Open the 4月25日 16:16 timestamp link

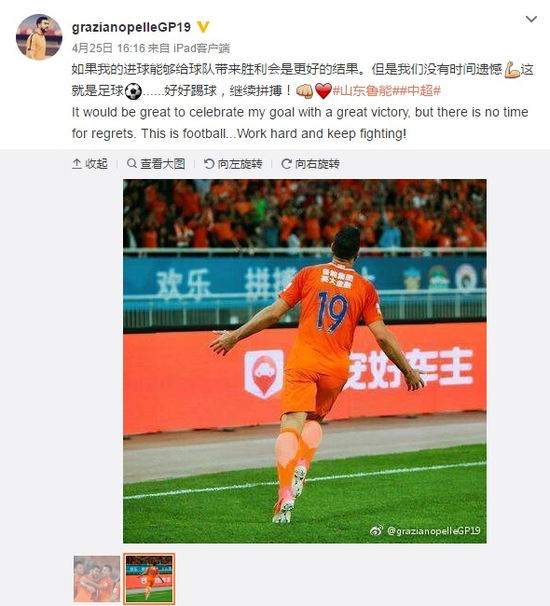108,48
